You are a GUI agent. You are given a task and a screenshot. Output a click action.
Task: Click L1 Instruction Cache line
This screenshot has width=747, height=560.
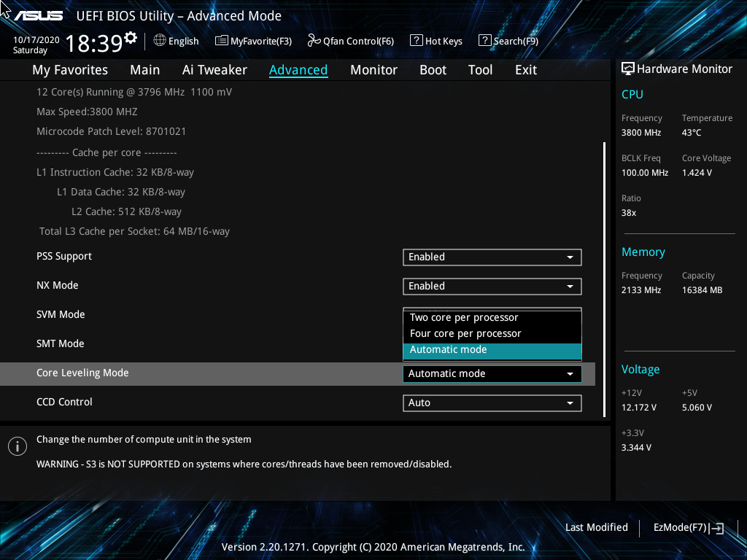tap(115, 172)
